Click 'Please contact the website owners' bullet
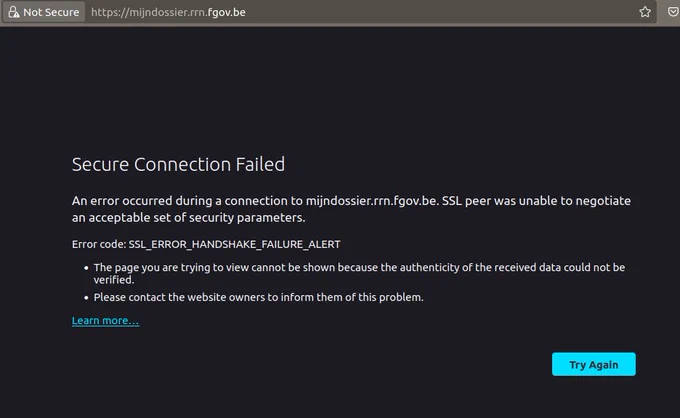The height and width of the screenshot is (418, 680). coord(258,297)
